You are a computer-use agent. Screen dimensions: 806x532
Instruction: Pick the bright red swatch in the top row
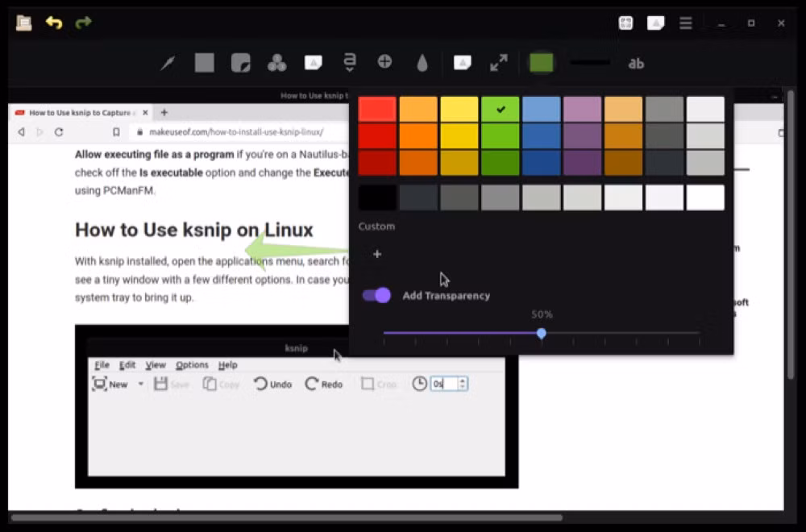coord(377,109)
